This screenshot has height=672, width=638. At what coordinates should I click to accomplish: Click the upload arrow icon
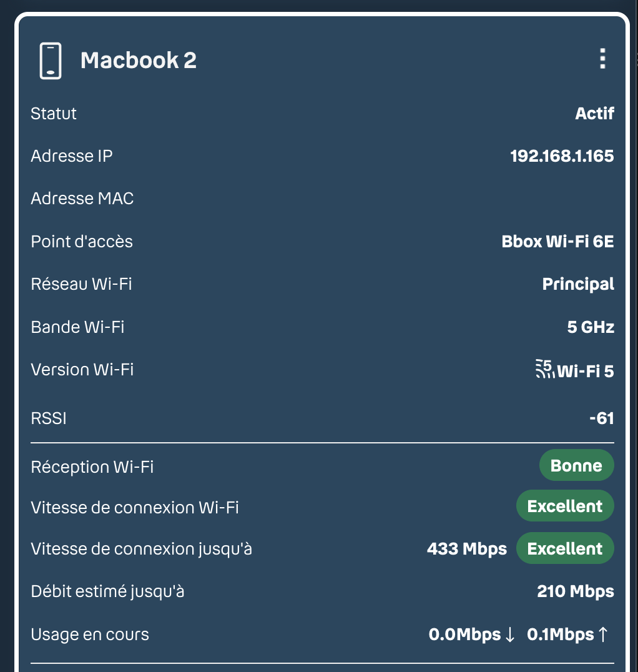pyautogui.click(x=603, y=635)
